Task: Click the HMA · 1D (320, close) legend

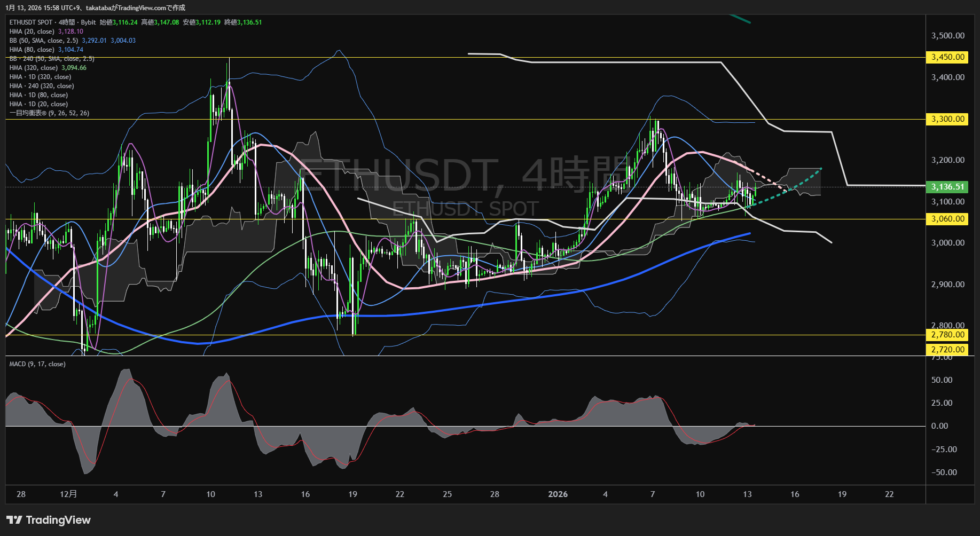Action: [40, 77]
